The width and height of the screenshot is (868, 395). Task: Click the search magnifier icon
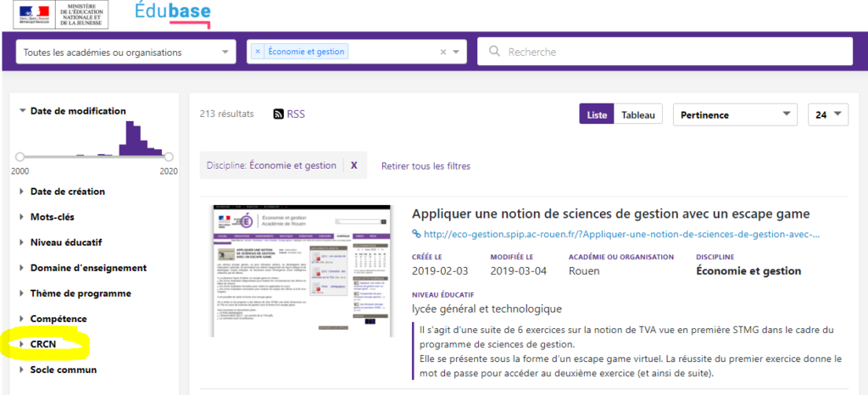[495, 52]
